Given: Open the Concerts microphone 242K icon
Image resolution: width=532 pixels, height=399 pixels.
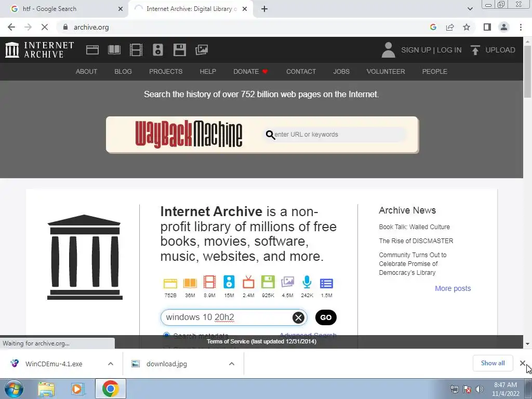Looking at the screenshot, I should tap(307, 282).
